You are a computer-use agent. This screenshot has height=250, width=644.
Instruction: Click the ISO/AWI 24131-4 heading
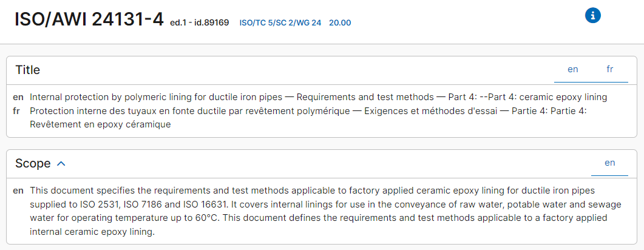click(90, 20)
